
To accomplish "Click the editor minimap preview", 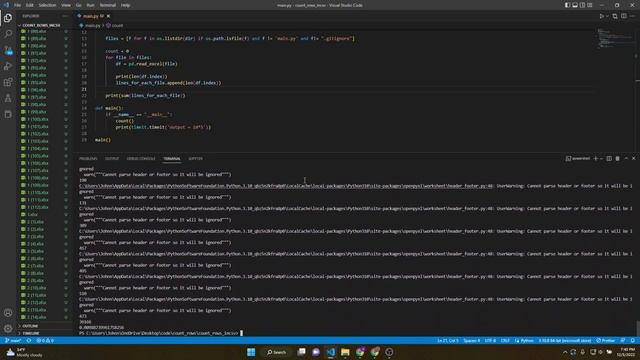I will coord(616,38).
